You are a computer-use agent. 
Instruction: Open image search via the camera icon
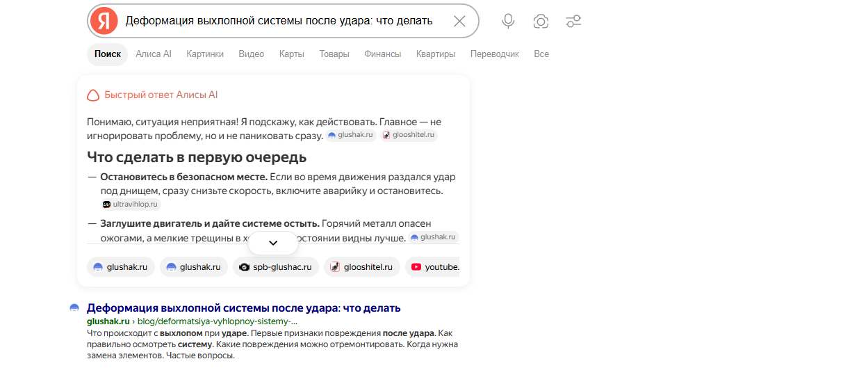tap(541, 21)
